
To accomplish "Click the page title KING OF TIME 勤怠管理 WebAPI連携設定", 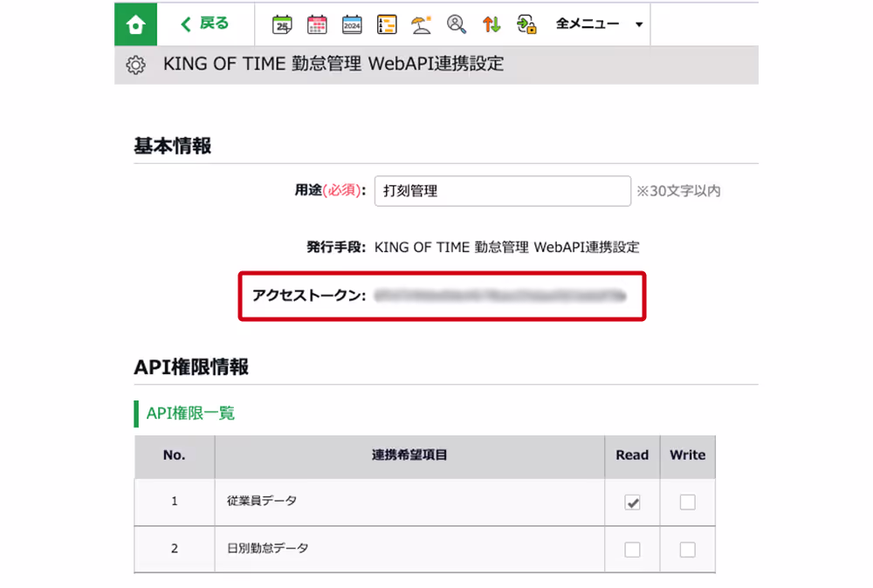I will (x=333, y=64).
